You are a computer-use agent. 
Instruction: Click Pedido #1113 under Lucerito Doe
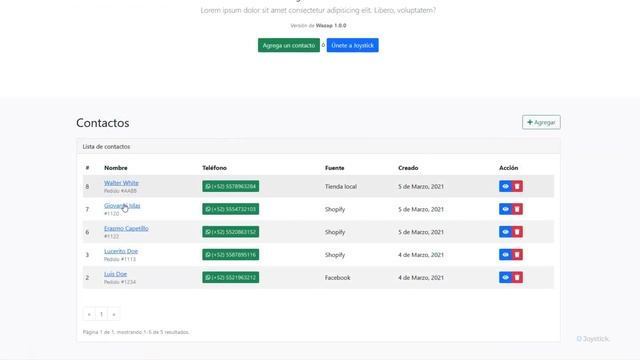point(120,259)
